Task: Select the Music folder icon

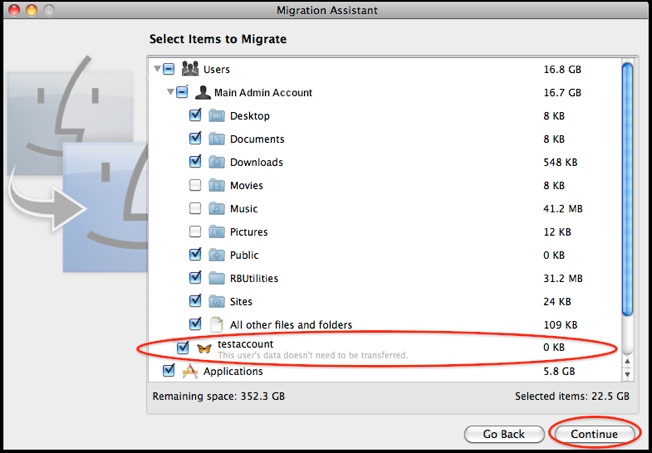Action: click(217, 208)
